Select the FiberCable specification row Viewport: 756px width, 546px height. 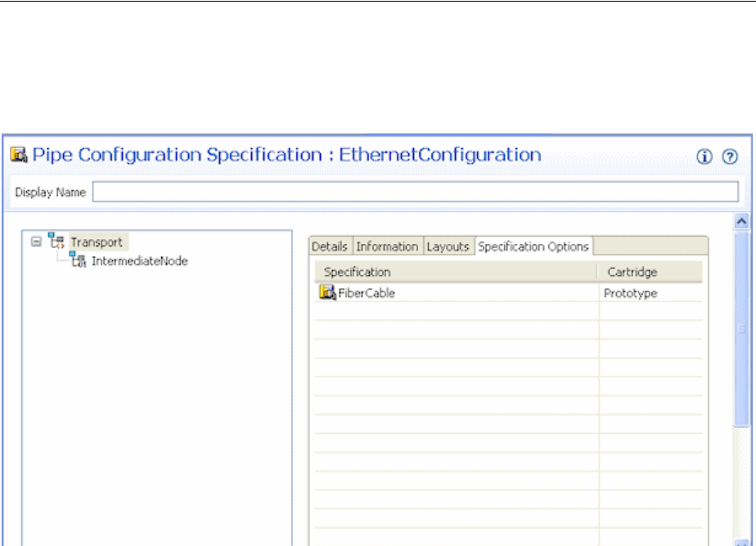pyautogui.click(x=367, y=293)
